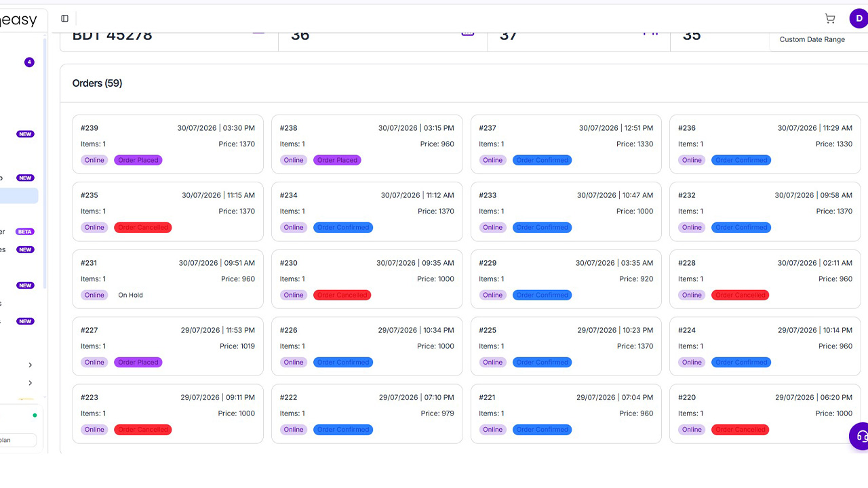Open the headset support chat button

860,436
